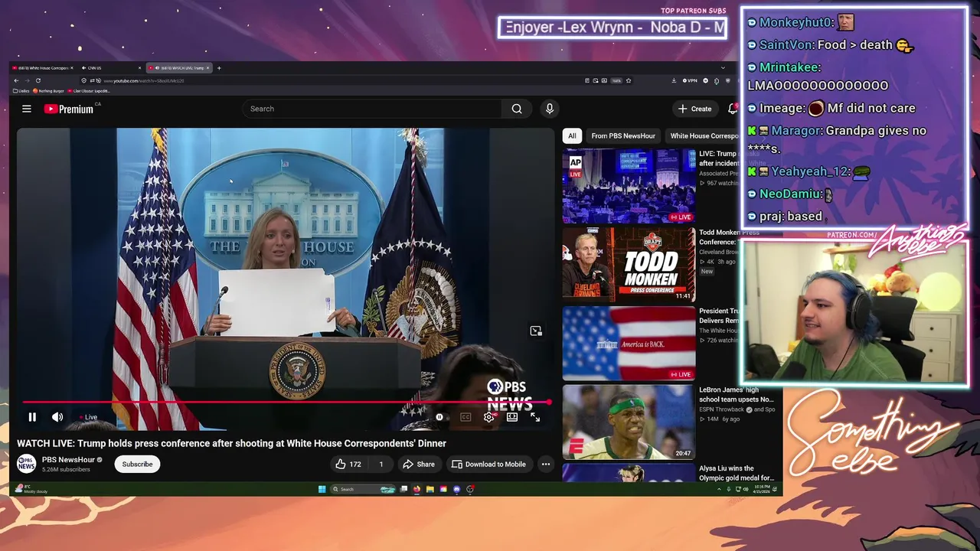Open the browser downloads arrow icon
This screenshot has width=980, height=551.
(673, 80)
